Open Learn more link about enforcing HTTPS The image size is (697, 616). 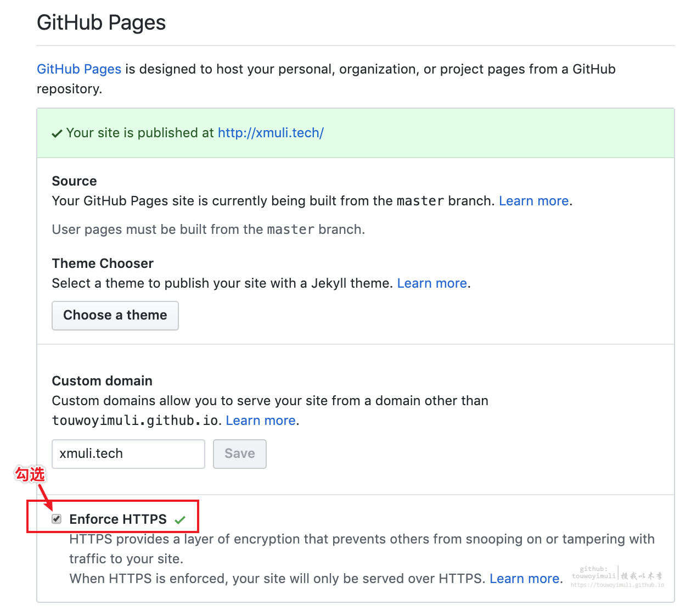click(x=524, y=579)
